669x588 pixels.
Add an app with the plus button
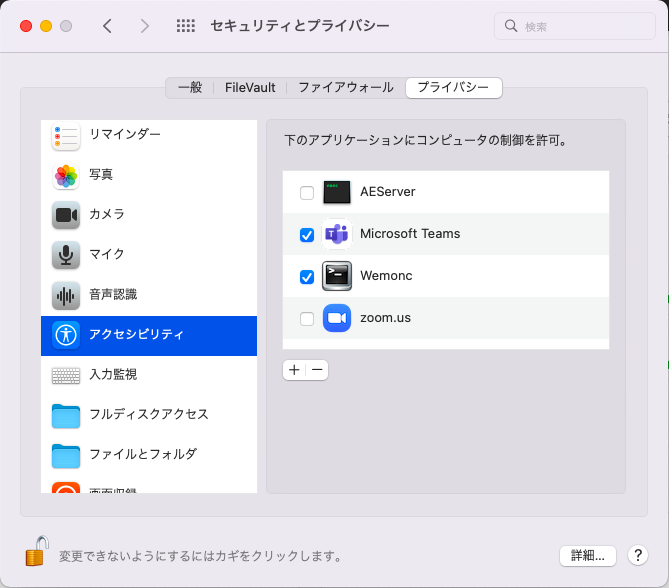click(294, 370)
